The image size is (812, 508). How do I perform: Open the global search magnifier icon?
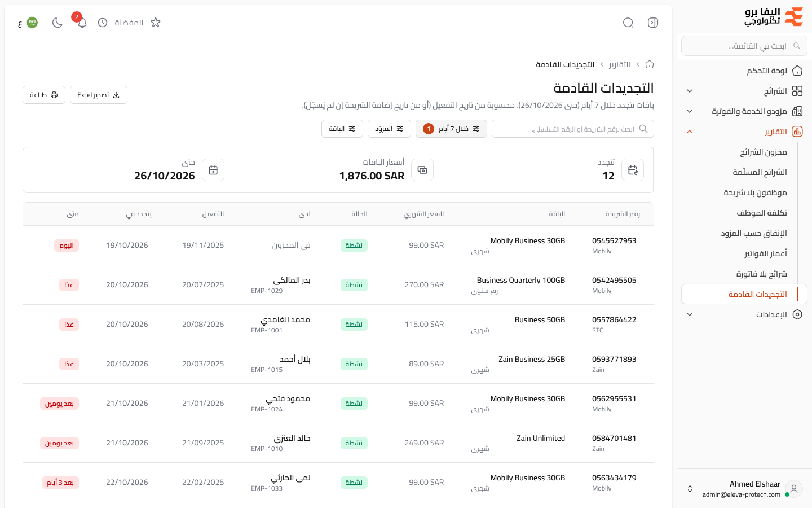click(628, 23)
